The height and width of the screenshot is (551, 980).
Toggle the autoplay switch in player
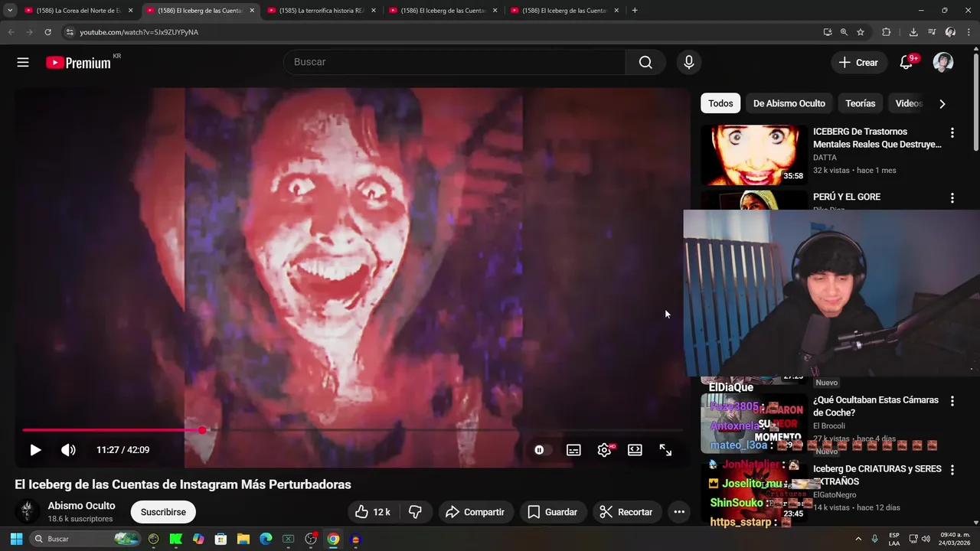pyautogui.click(x=542, y=450)
